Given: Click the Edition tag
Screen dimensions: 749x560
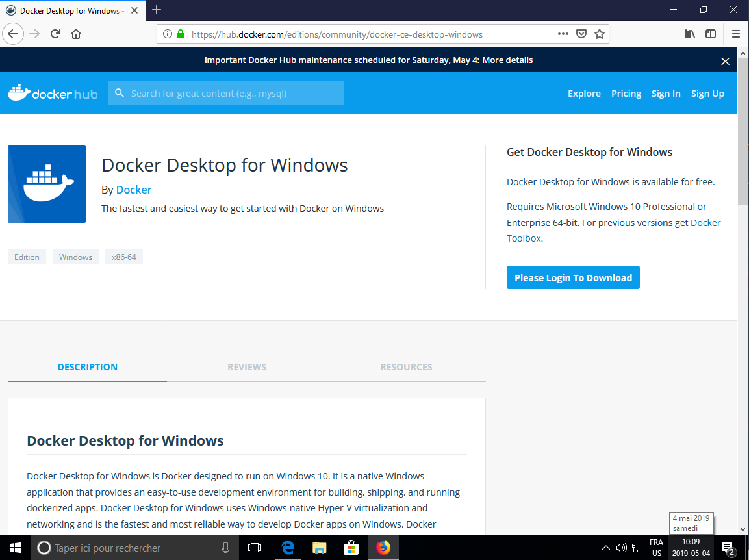Looking at the screenshot, I should point(27,257).
